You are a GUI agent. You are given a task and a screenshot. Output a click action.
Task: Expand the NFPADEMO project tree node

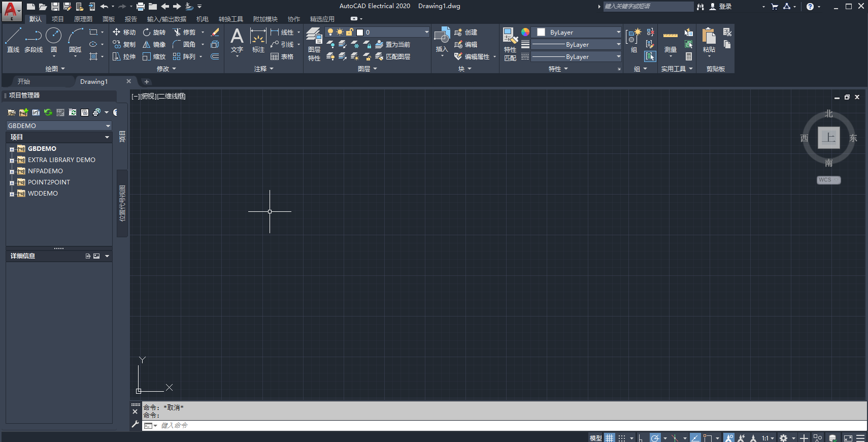click(12, 172)
